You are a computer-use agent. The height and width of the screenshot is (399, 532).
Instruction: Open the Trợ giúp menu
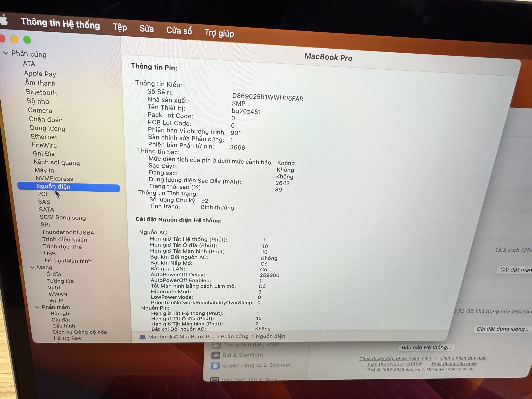pyautogui.click(x=219, y=33)
